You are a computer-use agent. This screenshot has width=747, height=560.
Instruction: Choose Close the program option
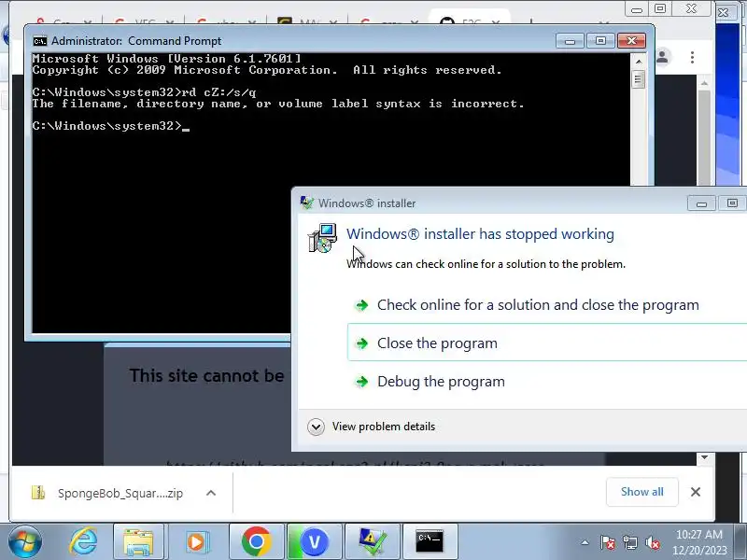coord(547,343)
